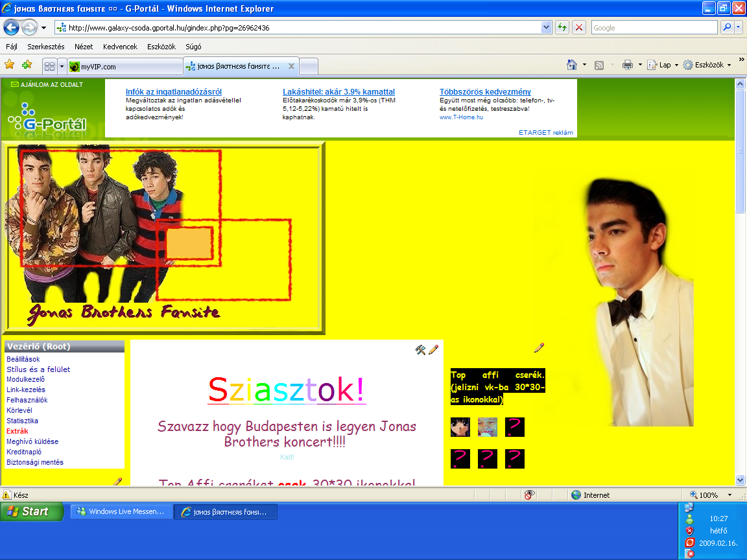The height and width of the screenshot is (560, 747).
Task: Open the Lap (Page) toolbar menu
Action: pos(662,65)
